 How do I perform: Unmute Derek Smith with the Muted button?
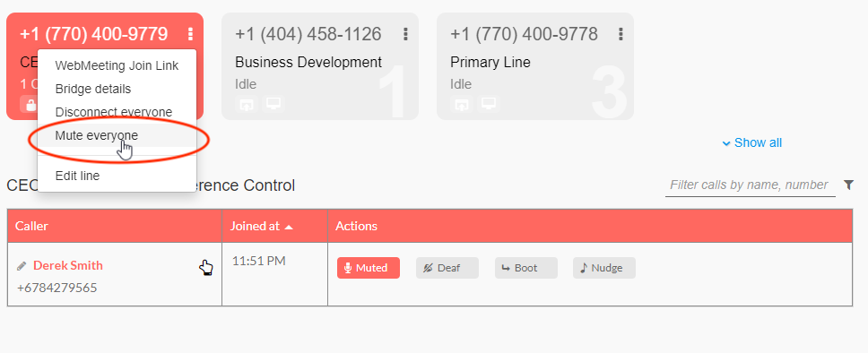point(369,268)
